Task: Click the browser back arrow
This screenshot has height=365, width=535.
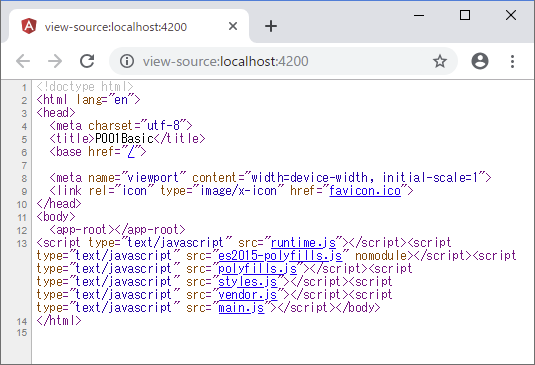Action: [x=23, y=61]
